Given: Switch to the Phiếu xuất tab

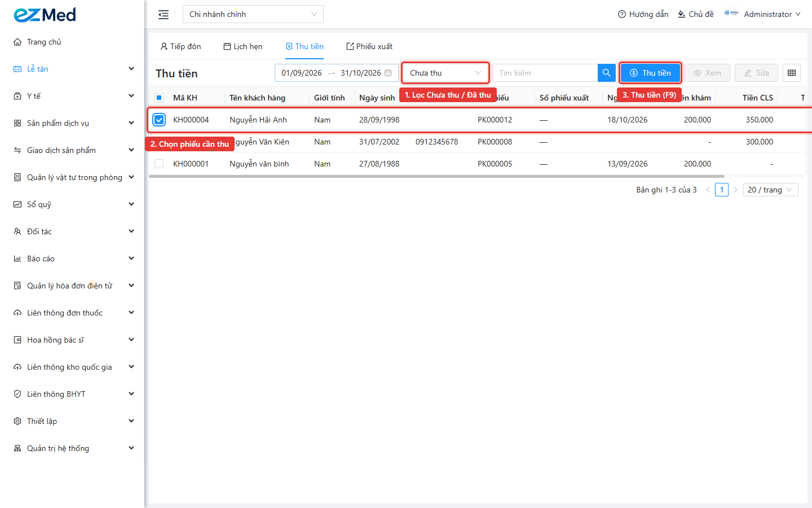Looking at the screenshot, I should [x=369, y=46].
